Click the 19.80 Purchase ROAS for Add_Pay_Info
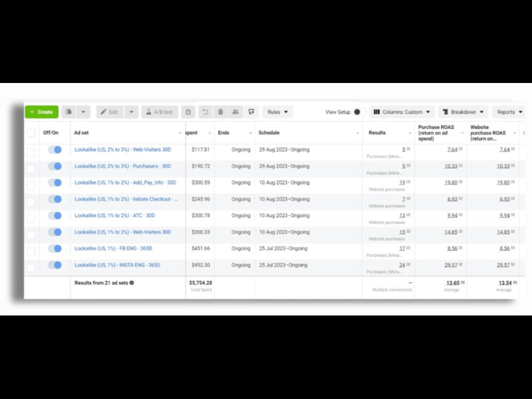 (451, 182)
